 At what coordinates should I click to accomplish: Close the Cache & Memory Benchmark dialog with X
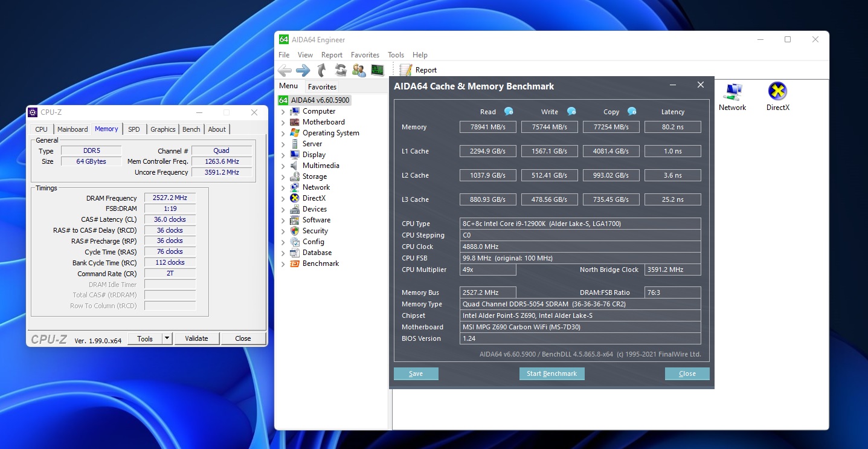pos(701,85)
